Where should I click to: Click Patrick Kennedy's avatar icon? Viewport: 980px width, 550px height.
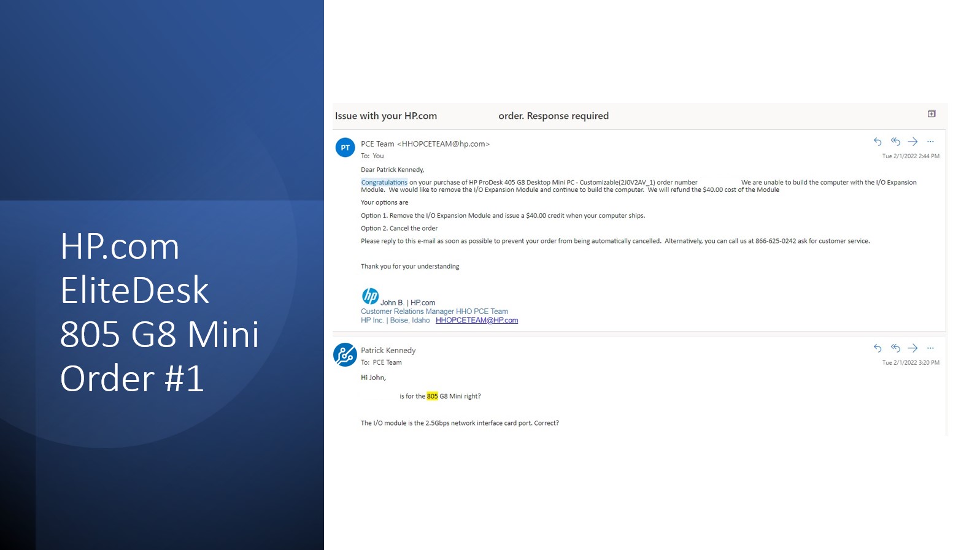(345, 354)
